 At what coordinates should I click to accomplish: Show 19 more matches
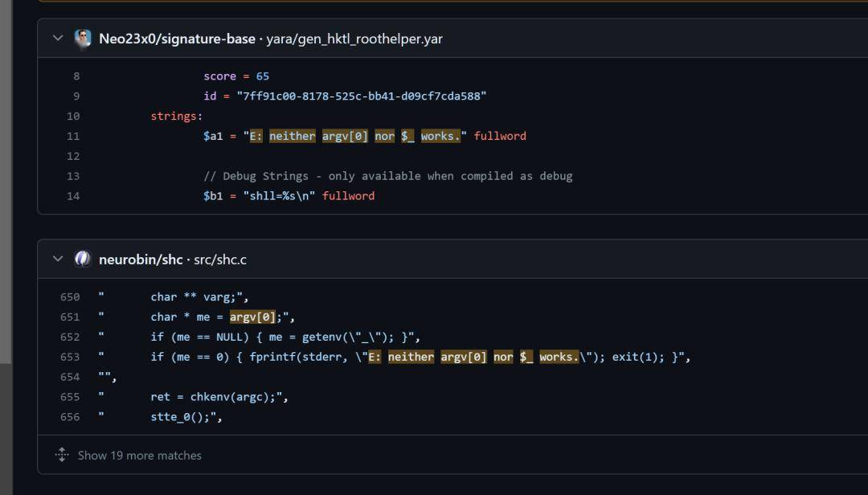[x=140, y=455]
